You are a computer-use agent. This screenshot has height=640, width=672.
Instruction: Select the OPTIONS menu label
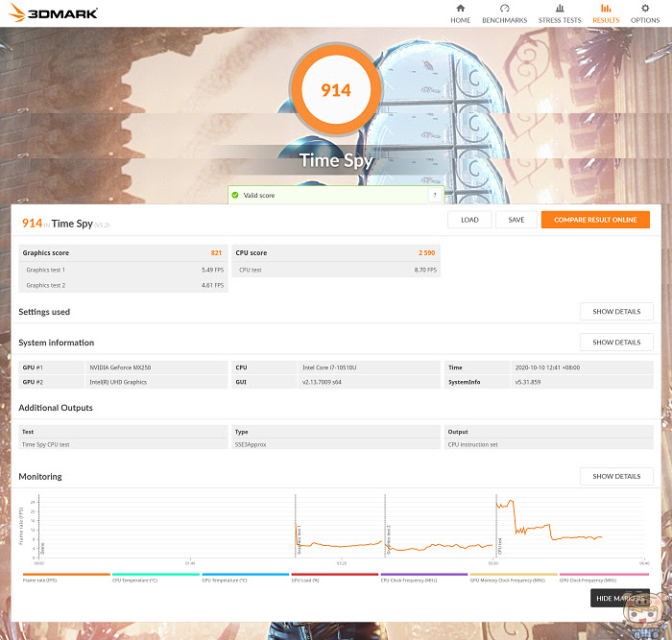tap(645, 20)
